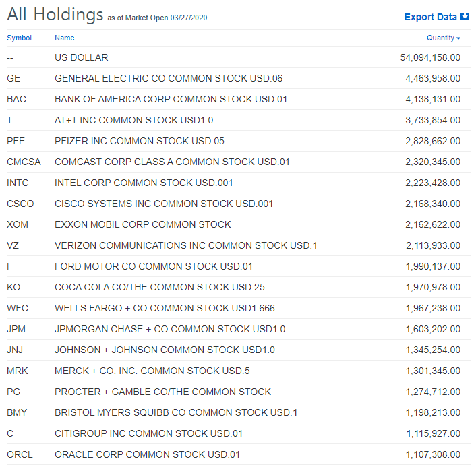This screenshot has height=467, width=476.
Task: Click quantity 2,320,345.00
Action: point(433,162)
